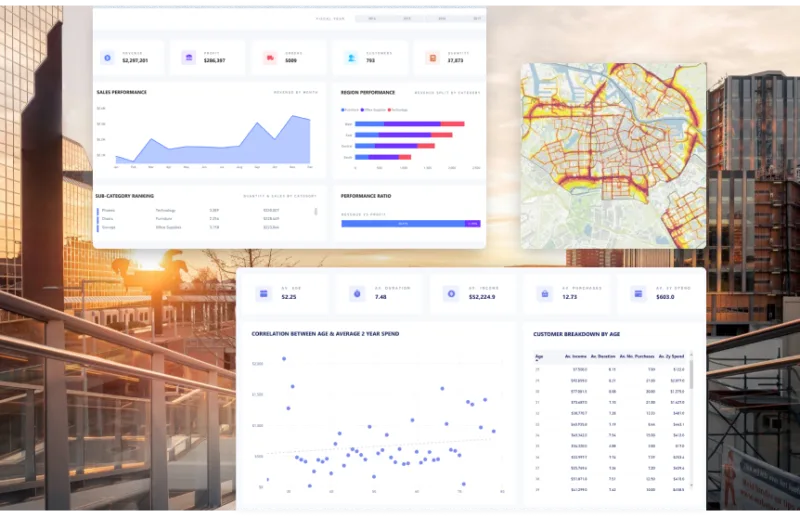The image size is (800, 517).
Task: Click the Revenue card icon
Action: click(x=107, y=58)
